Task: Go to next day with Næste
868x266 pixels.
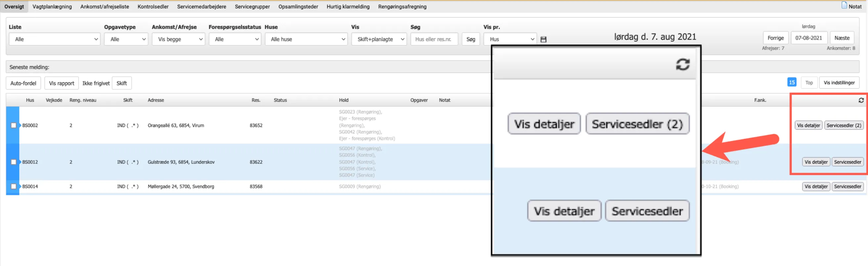Action: 842,38
